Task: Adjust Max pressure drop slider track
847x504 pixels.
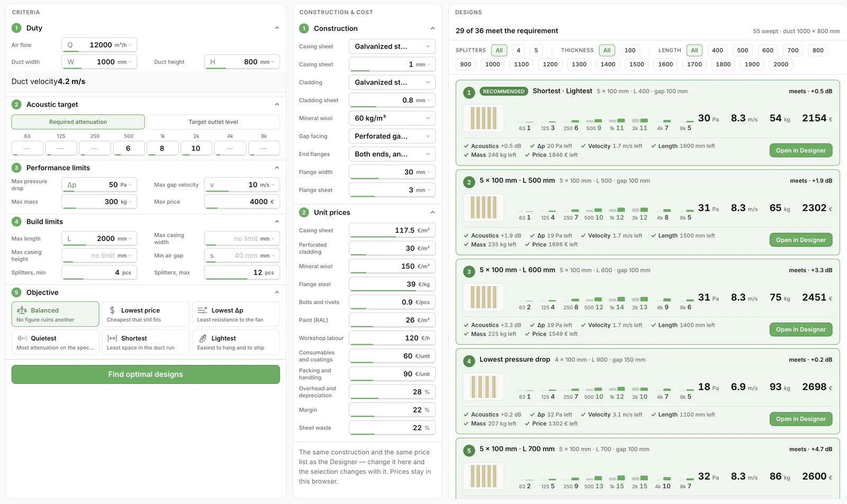Action: (x=100, y=191)
